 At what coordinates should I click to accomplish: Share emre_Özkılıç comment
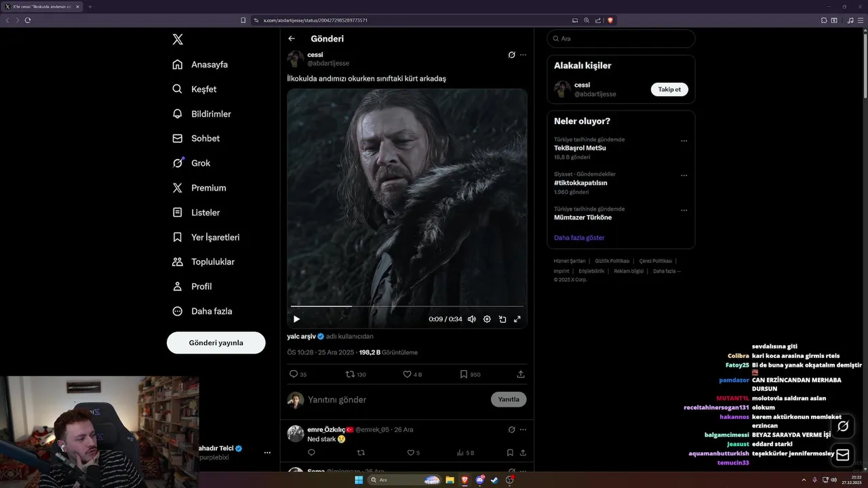[523, 453]
